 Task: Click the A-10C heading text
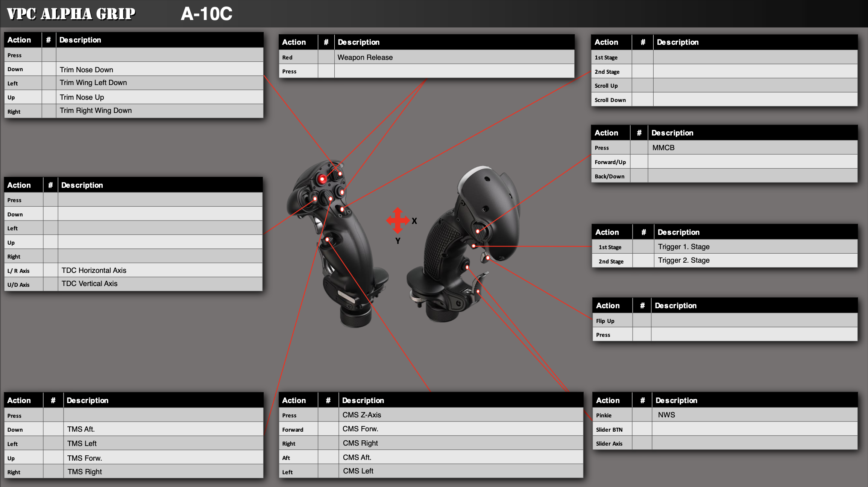point(206,14)
